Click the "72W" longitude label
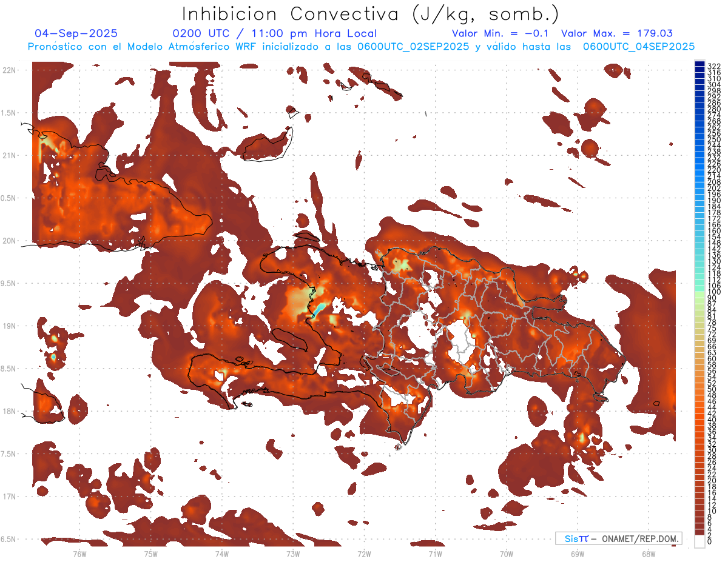 pos(364,554)
